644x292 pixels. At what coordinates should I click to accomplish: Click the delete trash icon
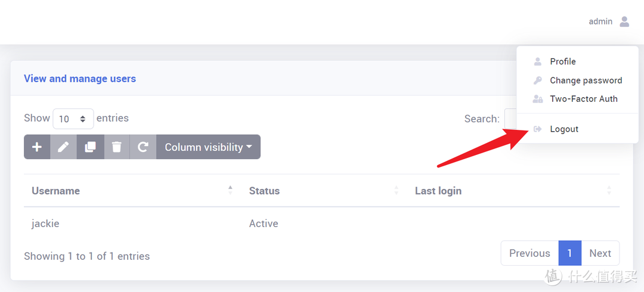tap(117, 147)
